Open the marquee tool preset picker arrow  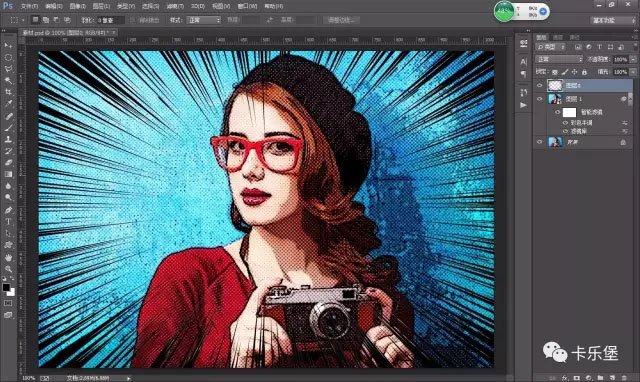point(23,20)
